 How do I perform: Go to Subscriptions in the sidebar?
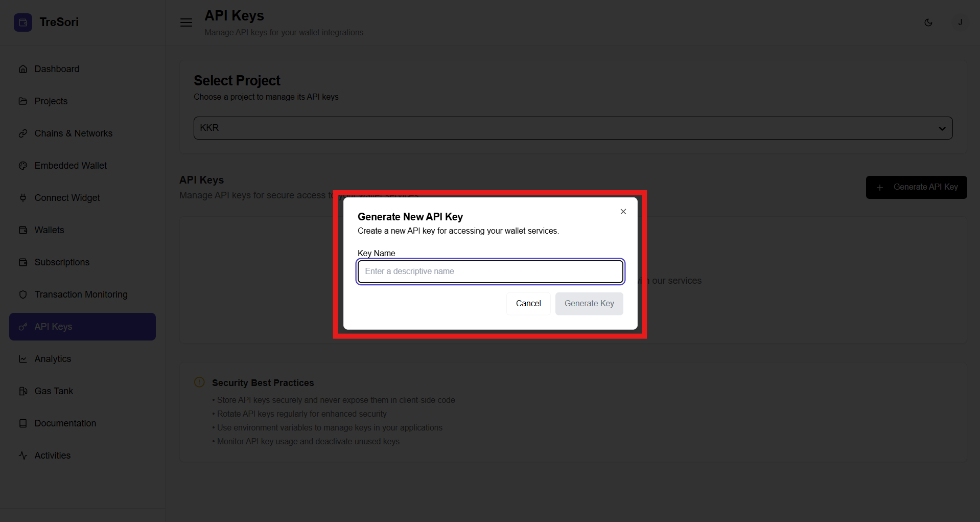click(x=62, y=262)
